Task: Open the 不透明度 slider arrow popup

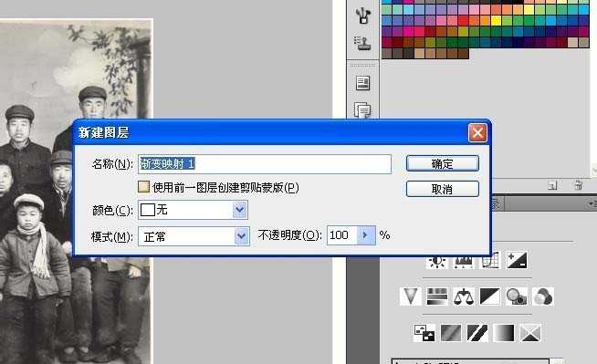Action: [366, 235]
